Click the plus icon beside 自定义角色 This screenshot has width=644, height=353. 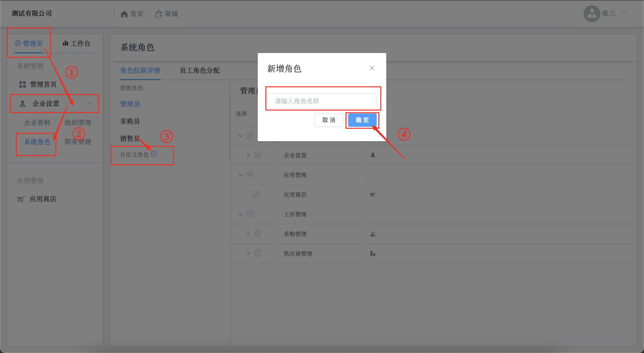(154, 154)
